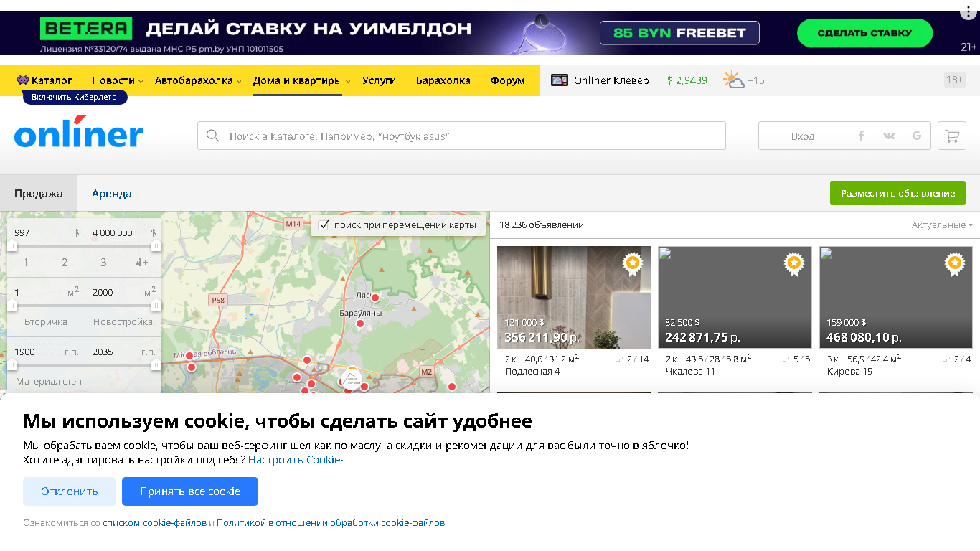Click the build year slider right handle
This screenshot has width=980, height=551.
(156, 364)
